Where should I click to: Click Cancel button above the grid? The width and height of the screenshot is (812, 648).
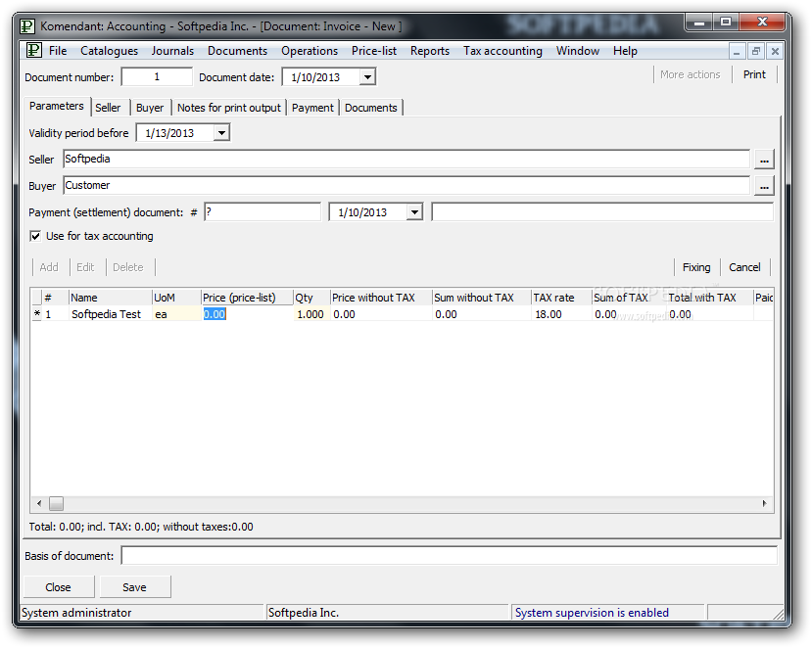pos(744,267)
